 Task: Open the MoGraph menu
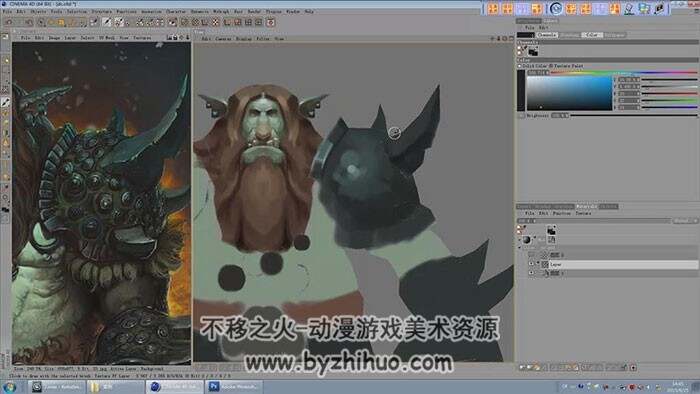point(221,12)
